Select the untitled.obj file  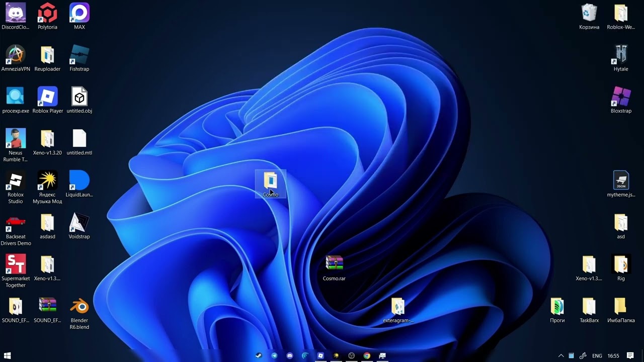79,100
